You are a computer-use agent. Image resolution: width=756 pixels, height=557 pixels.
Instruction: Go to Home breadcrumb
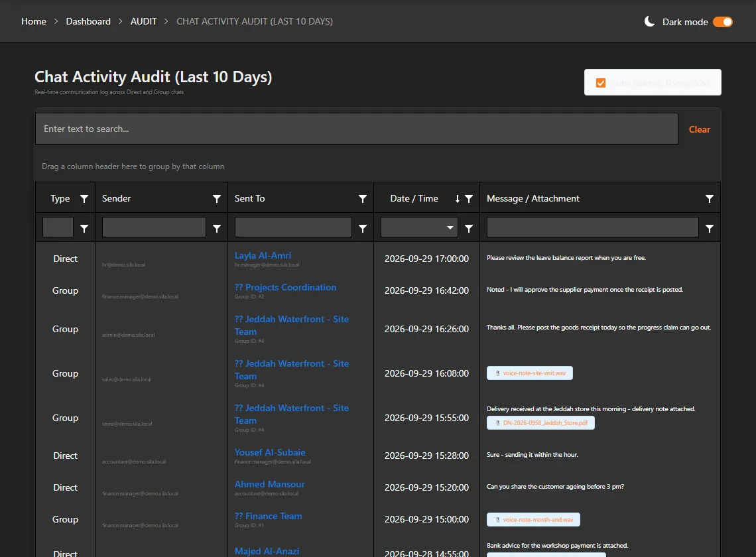tap(34, 21)
